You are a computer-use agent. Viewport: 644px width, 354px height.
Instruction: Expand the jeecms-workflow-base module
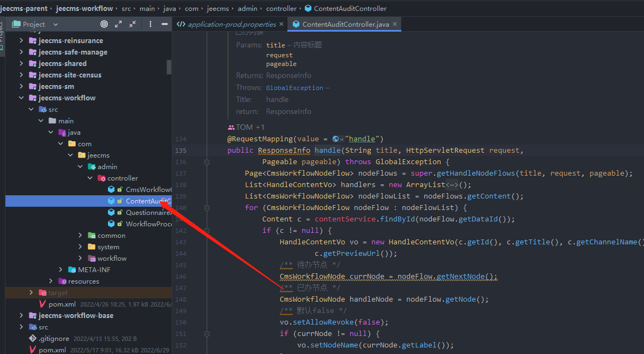(21, 316)
